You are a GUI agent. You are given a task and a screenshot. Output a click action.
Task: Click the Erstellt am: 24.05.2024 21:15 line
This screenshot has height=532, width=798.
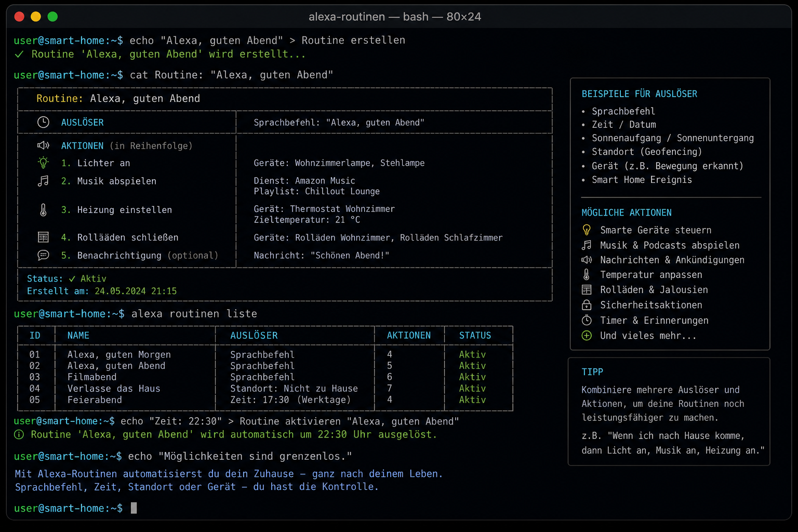(x=102, y=291)
